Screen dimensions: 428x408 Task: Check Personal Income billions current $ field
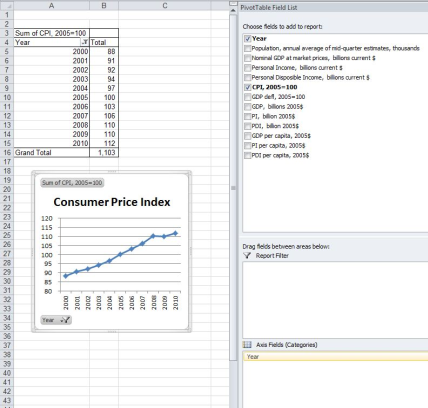[248, 68]
